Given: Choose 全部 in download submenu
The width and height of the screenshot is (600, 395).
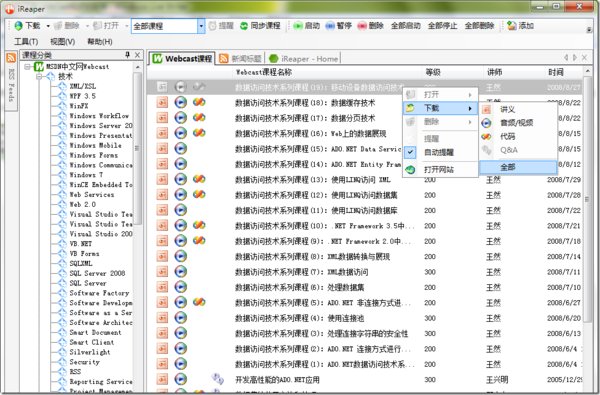Looking at the screenshot, I should 518,167.
